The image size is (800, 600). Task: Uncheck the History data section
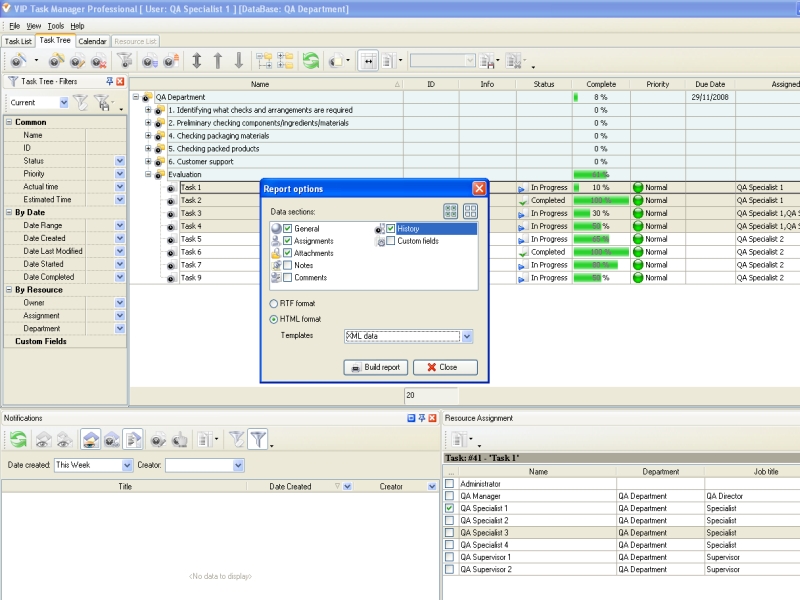[391, 229]
